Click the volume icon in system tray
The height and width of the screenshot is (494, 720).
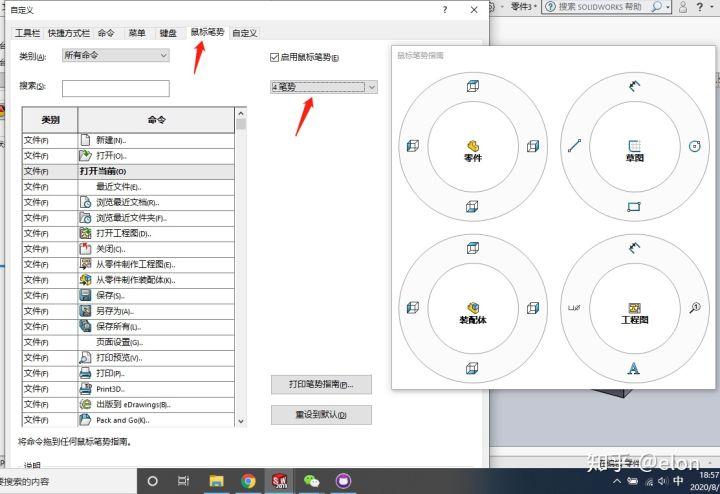[x=662, y=481]
